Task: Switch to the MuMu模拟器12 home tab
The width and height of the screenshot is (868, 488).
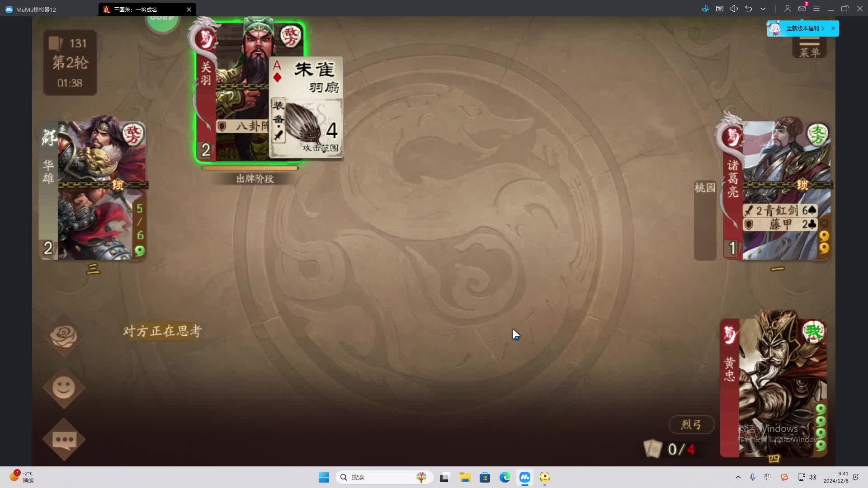Action: click(x=32, y=9)
